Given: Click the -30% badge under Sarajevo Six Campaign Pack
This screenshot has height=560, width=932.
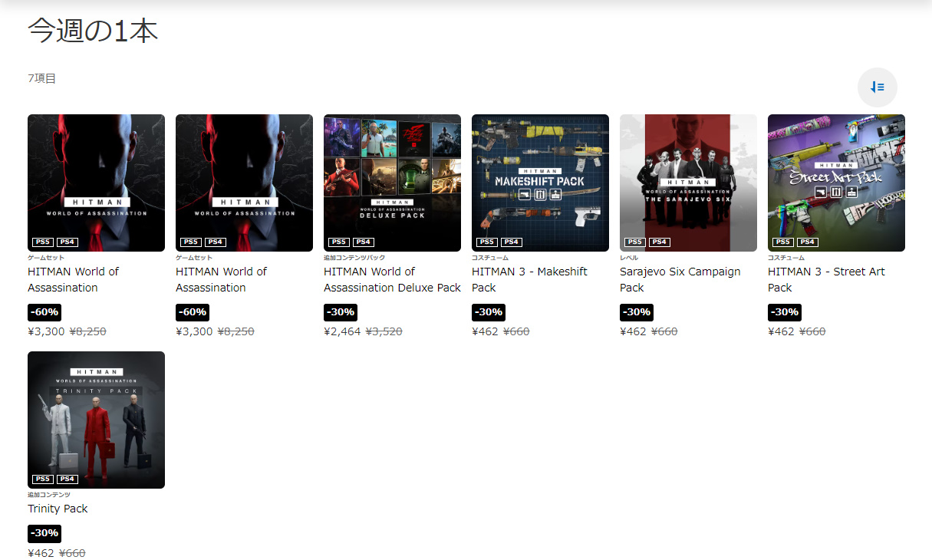Looking at the screenshot, I should (637, 312).
